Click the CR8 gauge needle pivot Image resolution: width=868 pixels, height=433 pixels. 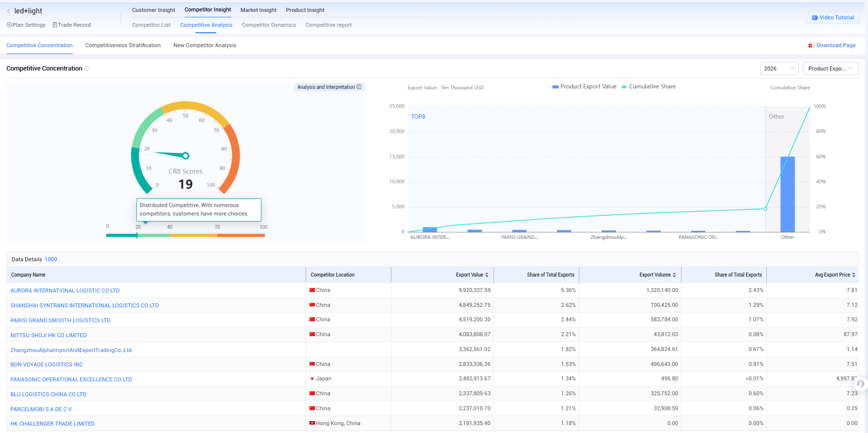tap(186, 155)
